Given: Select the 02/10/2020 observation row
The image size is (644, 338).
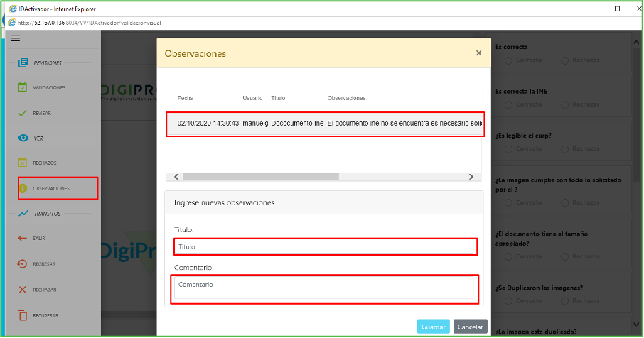Looking at the screenshot, I should (325, 123).
